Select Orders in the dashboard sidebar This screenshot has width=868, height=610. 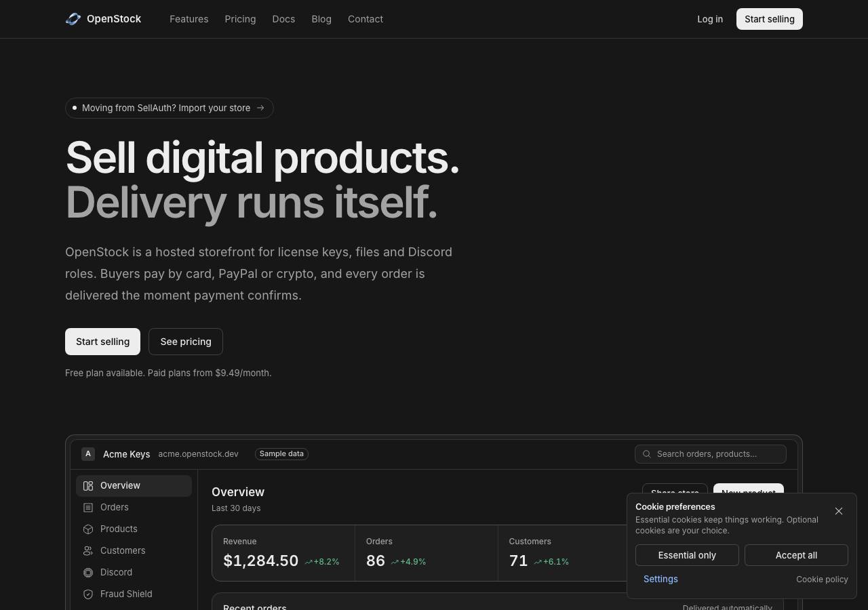[134, 508]
